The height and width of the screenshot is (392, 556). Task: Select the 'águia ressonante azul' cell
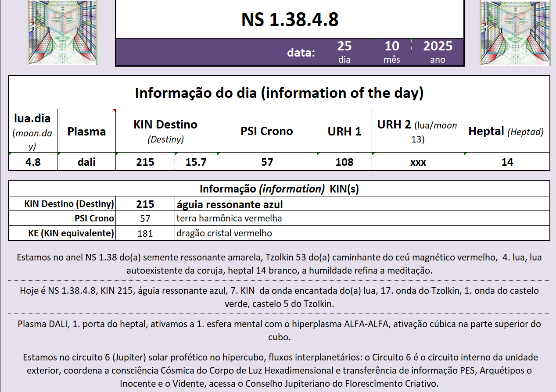pyautogui.click(x=362, y=204)
